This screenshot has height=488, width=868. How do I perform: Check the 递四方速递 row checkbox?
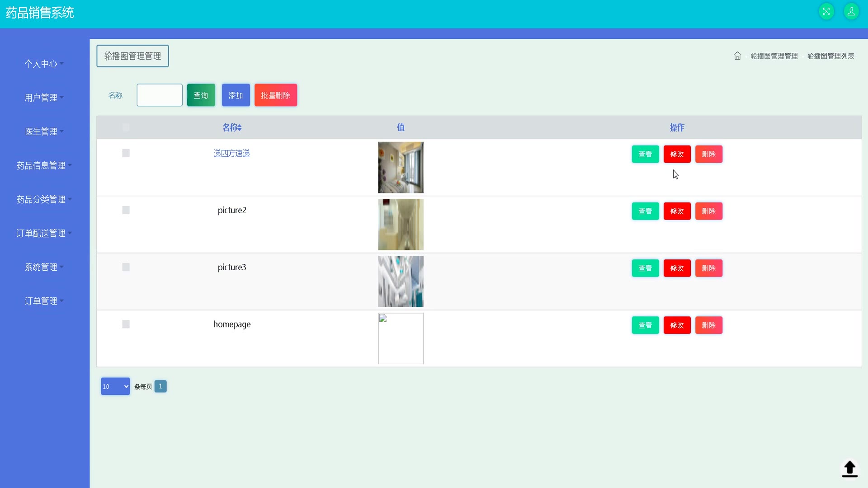126,153
